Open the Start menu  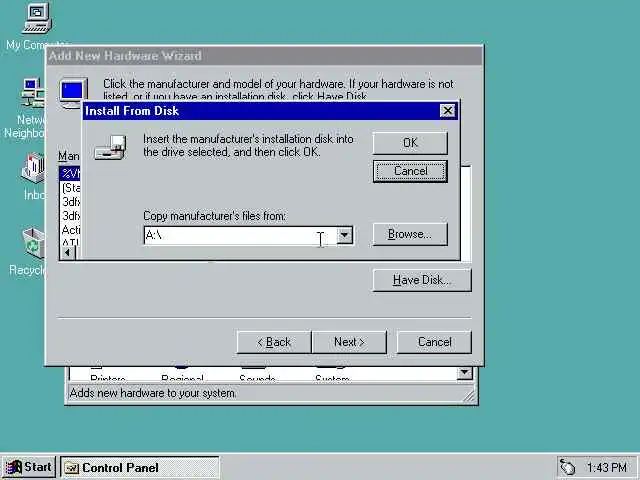(29, 467)
